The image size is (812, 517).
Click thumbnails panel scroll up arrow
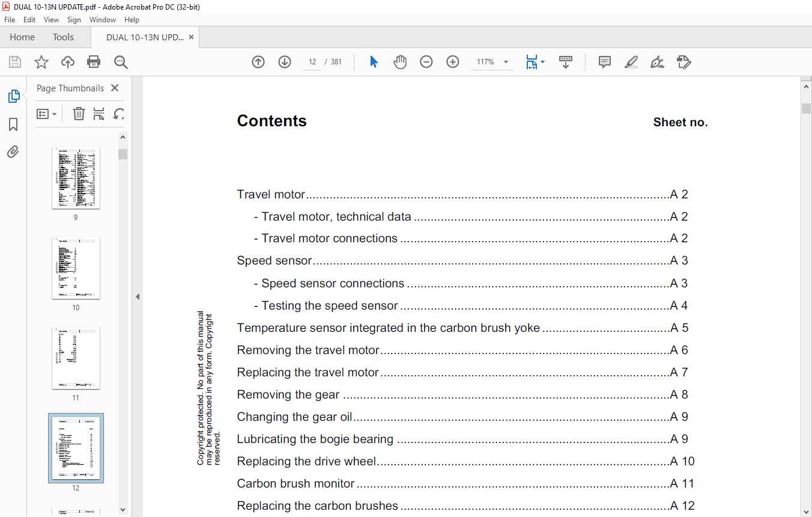(123, 138)
